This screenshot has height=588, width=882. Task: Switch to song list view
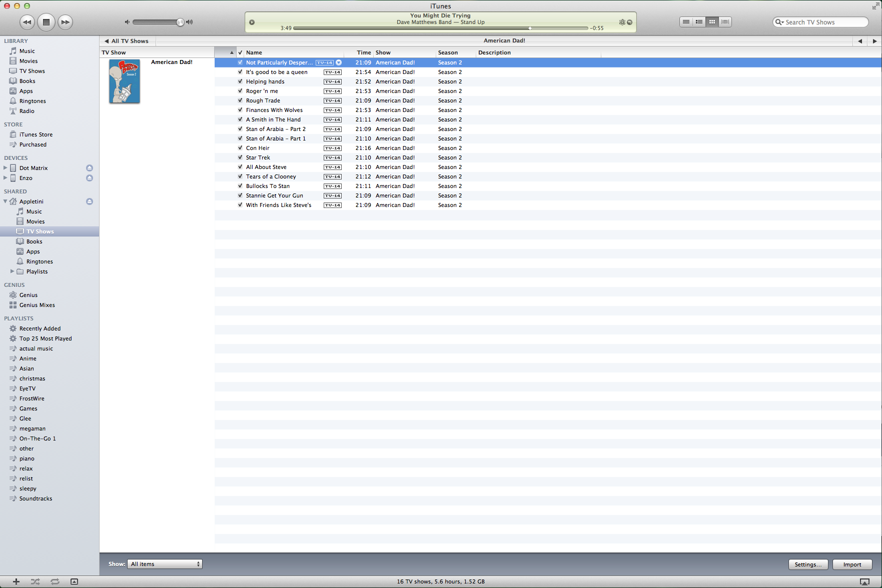pyautogui.click(x=686, y=22)
